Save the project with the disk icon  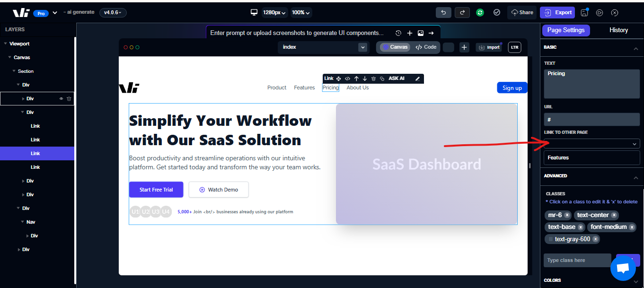584,13
